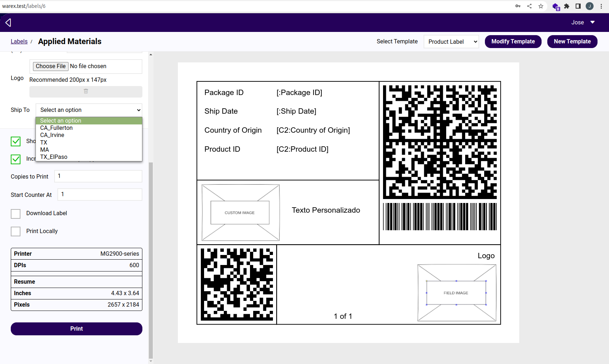The height and width of the screenshot is (364, 609).
Task: Click the browser share icon
Action: click(x=529, y=6)
